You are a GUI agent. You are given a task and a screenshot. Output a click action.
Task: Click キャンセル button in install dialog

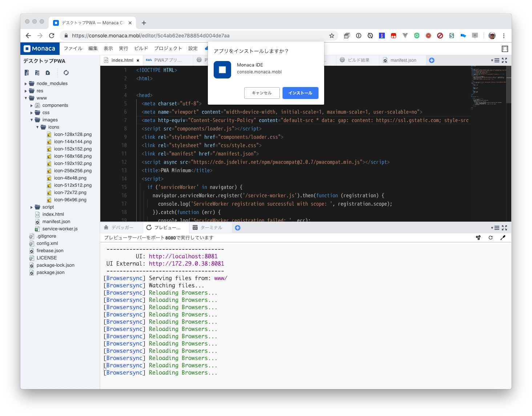coord(262,93)
